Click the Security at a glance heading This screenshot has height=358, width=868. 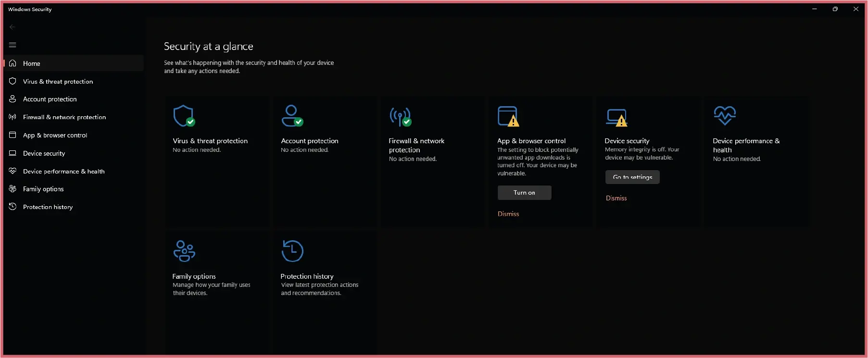(x=208, y=46)
